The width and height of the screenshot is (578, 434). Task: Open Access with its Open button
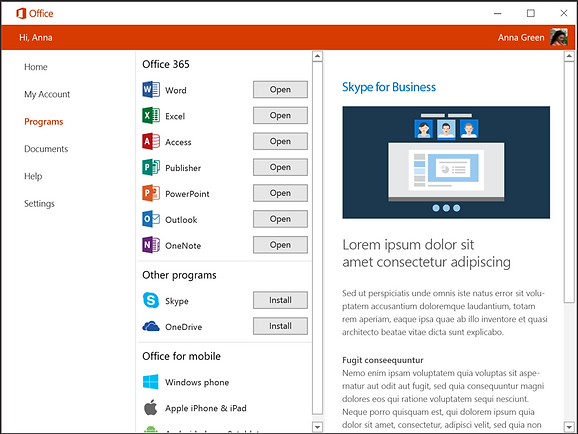(x=280, y=141)
